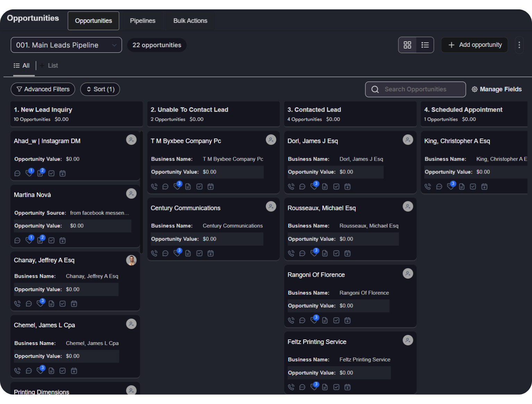This screenshot has width=532, height=404.
Task: Click the Add opportunity button
Action: click(474, 45)
